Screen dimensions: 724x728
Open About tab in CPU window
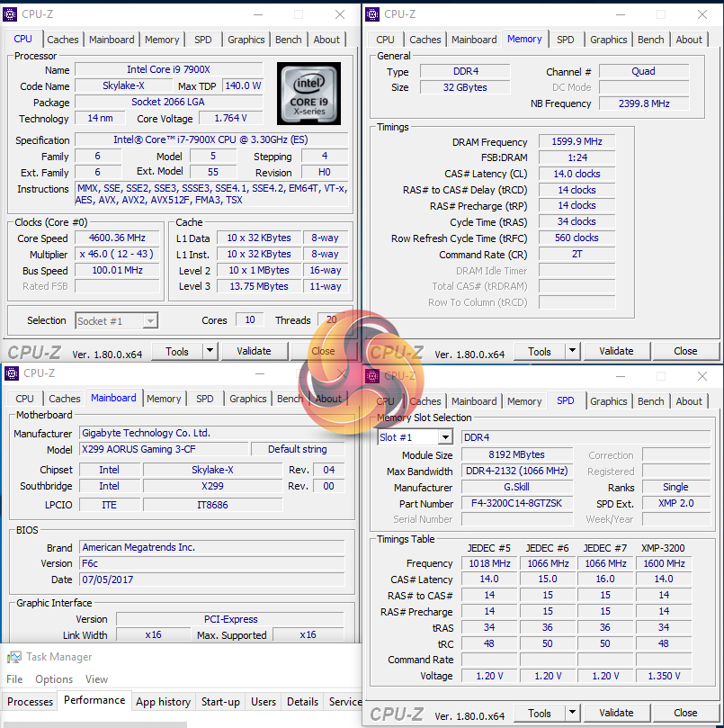click(x=326, y=40)
